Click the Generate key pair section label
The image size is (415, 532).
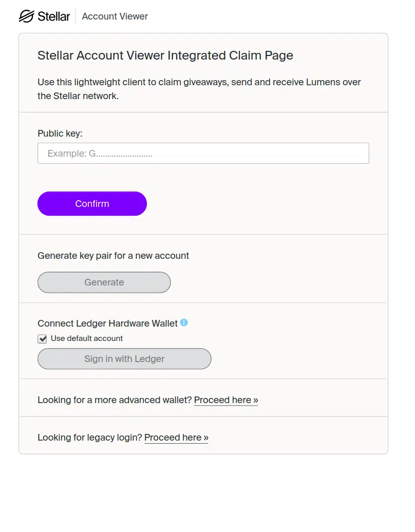[113, 255]
